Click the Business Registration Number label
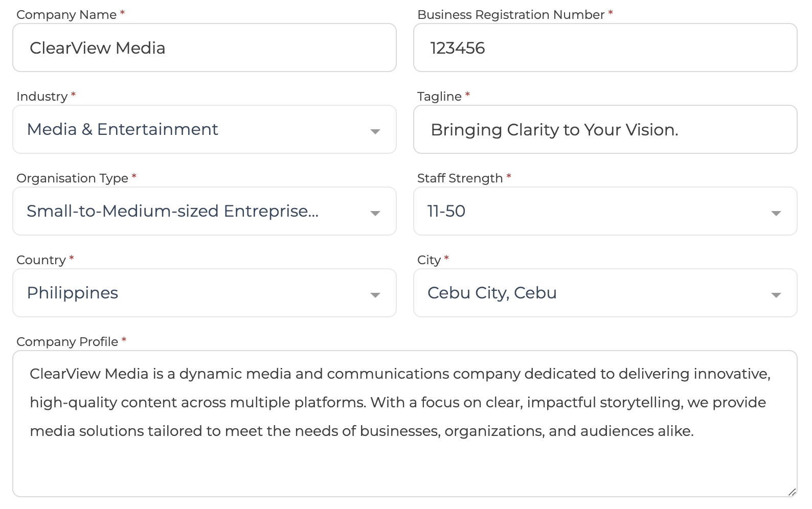The image size is (812, 509). click(x=511, y=15)
